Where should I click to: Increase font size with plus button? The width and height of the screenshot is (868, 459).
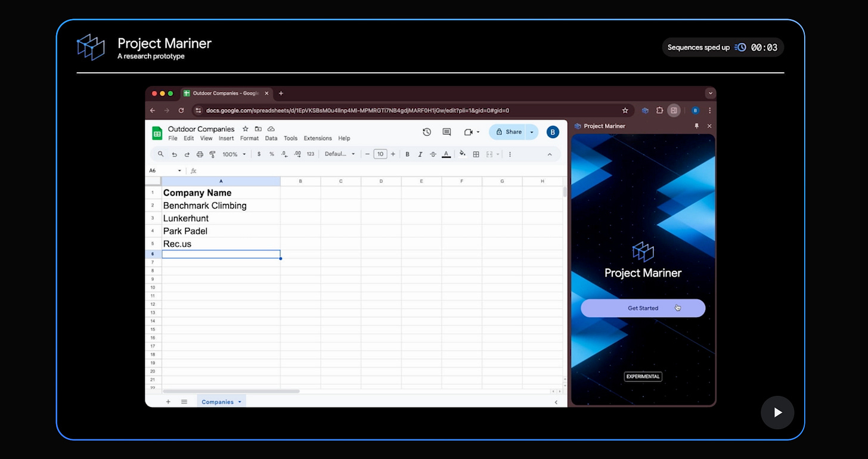click(x=392, y=154)
